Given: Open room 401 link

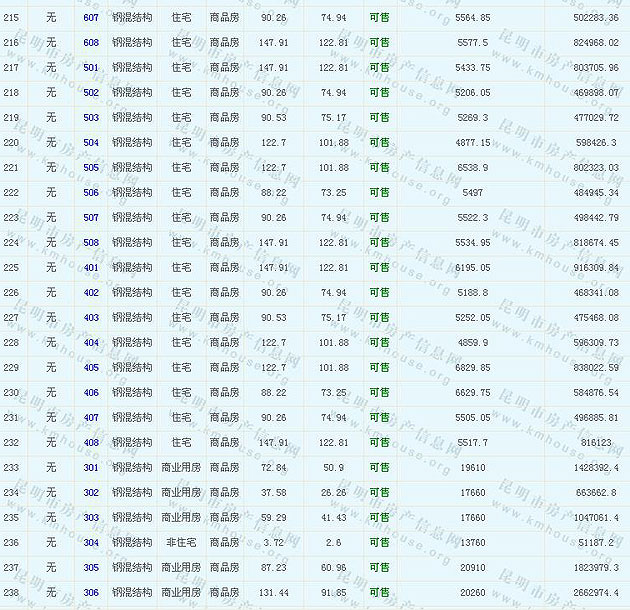Looking at the screenshot, I should tap(91, 268).
